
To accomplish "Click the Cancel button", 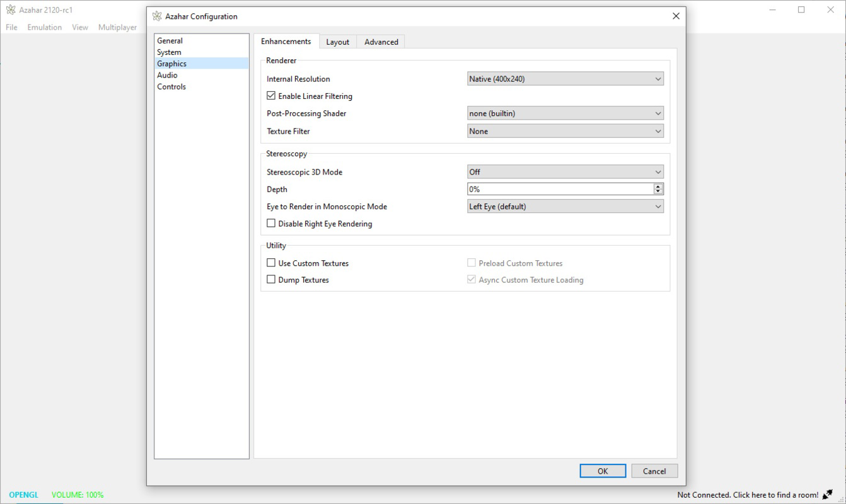I will (x=654, y=471).
